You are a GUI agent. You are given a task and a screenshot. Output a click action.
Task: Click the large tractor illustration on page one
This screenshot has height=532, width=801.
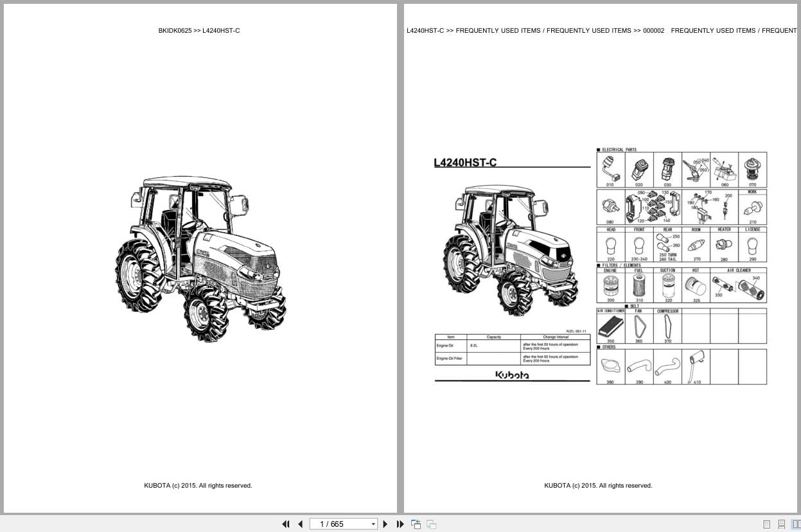coord(200,258)
